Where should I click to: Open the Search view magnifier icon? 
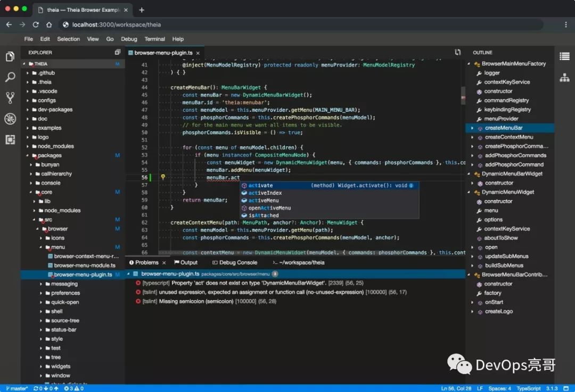click(x=10, y=77)
